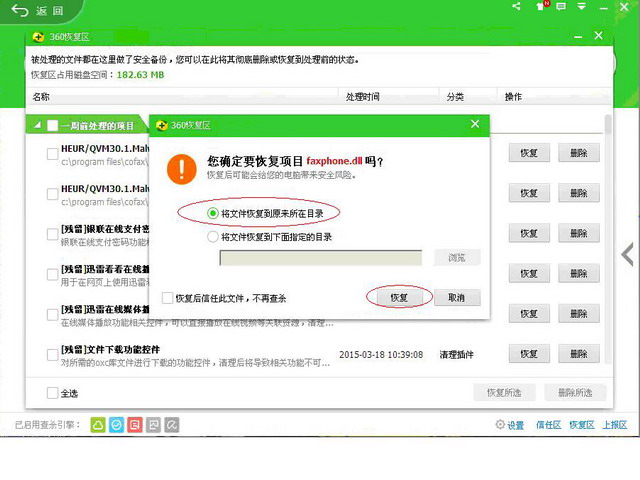Click the target directory path field
This screenshot has width=640, height=480.
[x=321, y=258]
